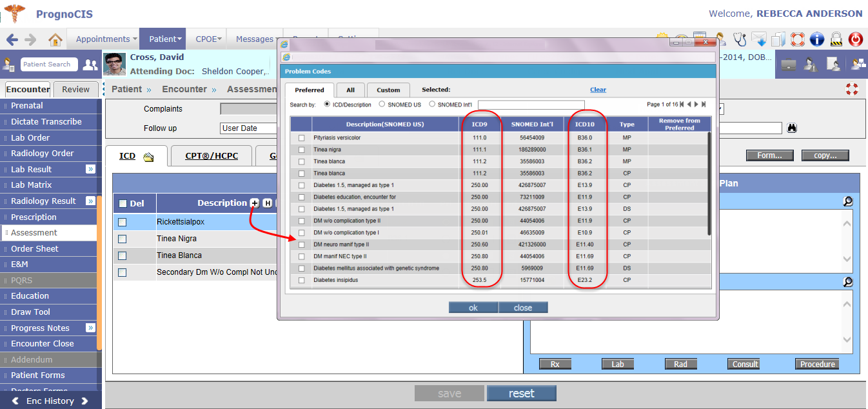Check the DM neuro manif type II checkbox

point(301,244)
